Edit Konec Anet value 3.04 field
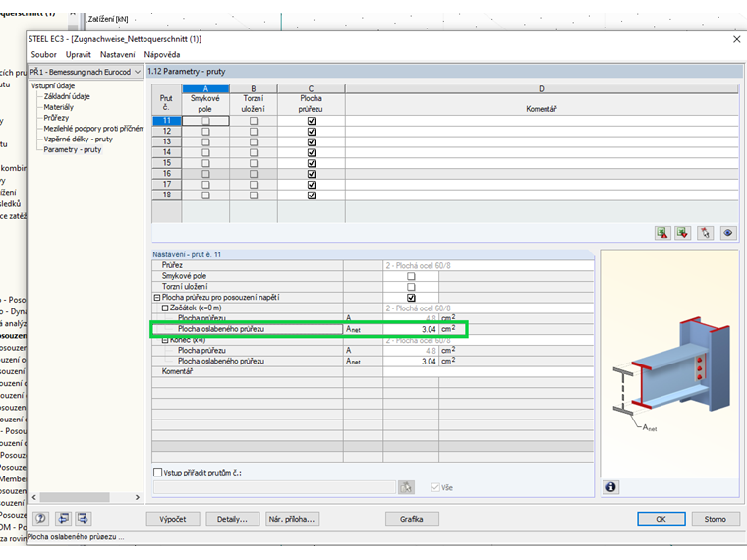Image resolution: width=747 pixels, height=560 pixels. point(411,362)
